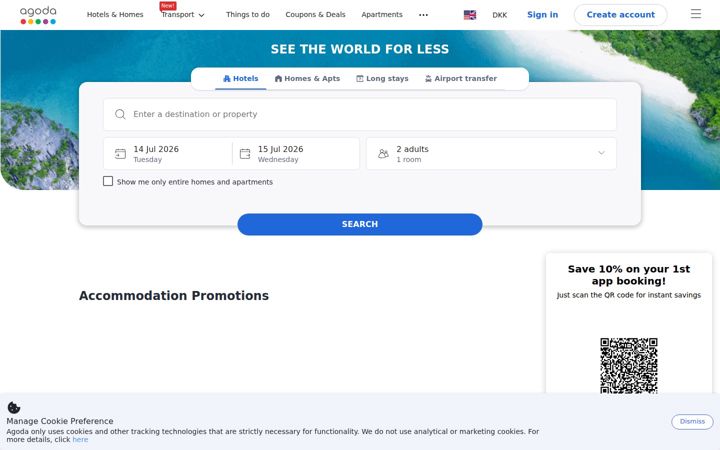
Task: Click the guests people icon
Action: (x=383, y=154)
